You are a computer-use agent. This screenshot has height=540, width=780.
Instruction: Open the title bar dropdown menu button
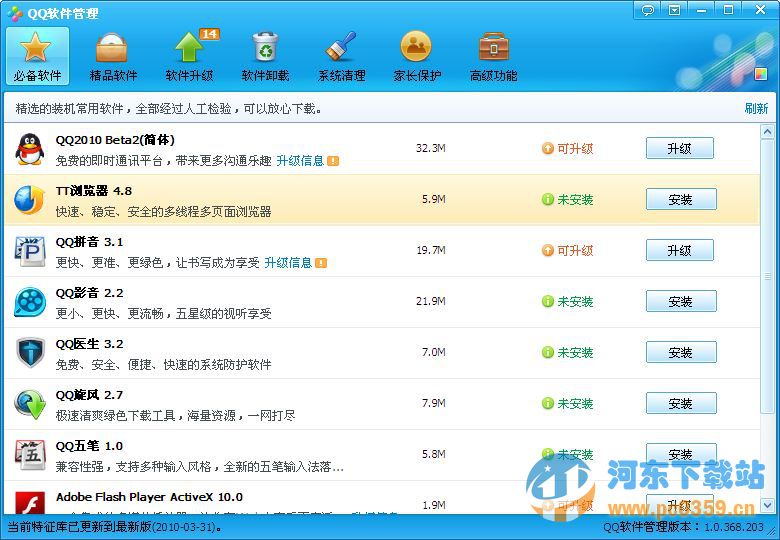pyautogui.click(x=674, y=10)
